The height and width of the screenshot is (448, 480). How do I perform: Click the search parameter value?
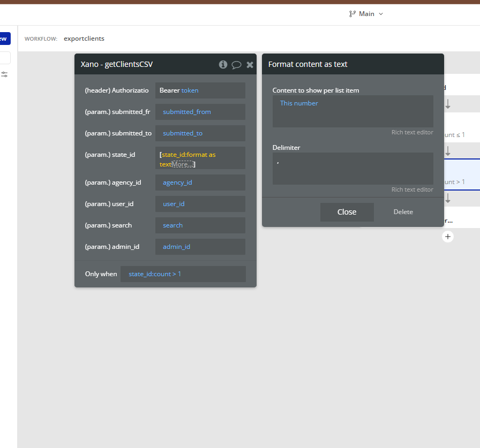tap(200, 225)
